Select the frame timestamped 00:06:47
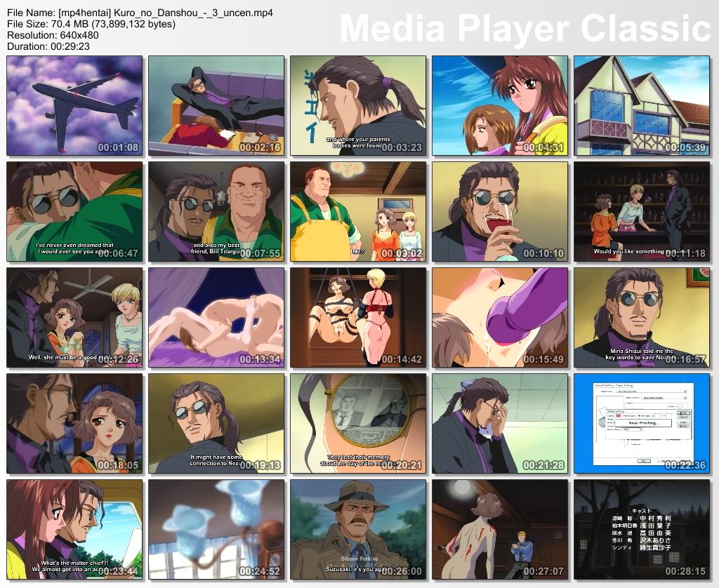This screenshot has height=588, width=719. [74, 212]
